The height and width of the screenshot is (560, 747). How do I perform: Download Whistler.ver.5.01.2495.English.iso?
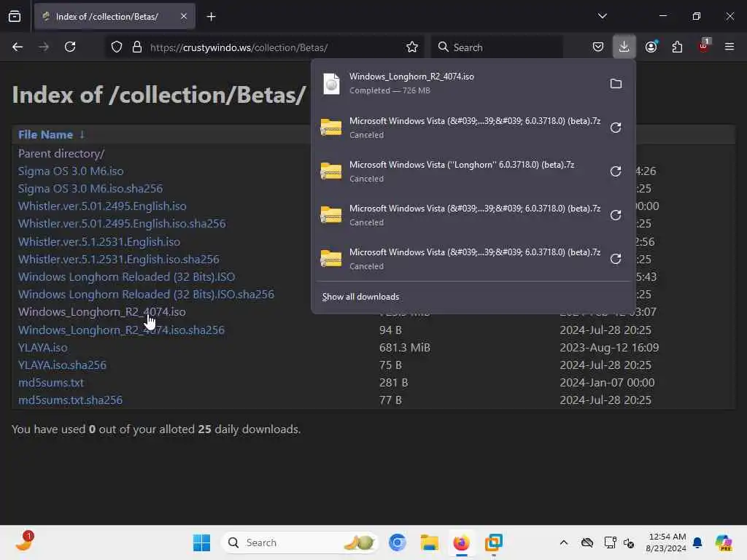[x=102, y=206]
